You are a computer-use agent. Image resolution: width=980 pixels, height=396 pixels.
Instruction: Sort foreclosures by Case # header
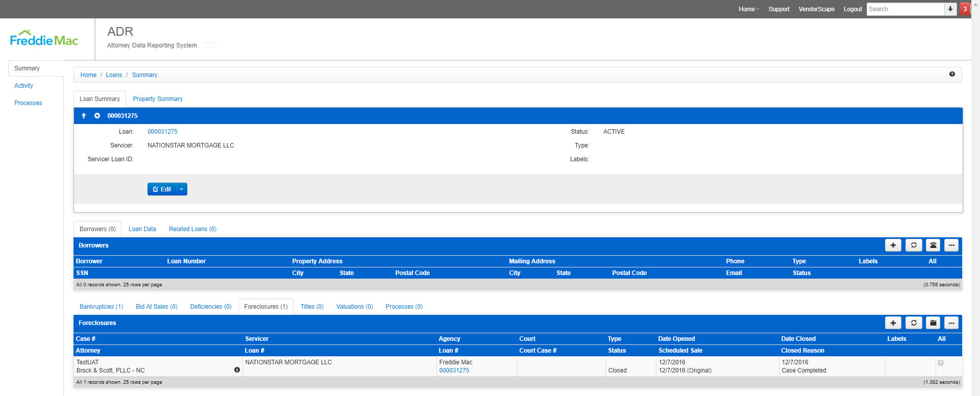click(86, 339)
